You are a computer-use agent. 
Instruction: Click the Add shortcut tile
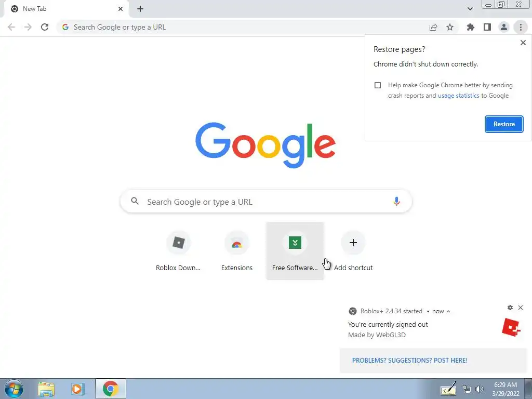coord(353,251)
